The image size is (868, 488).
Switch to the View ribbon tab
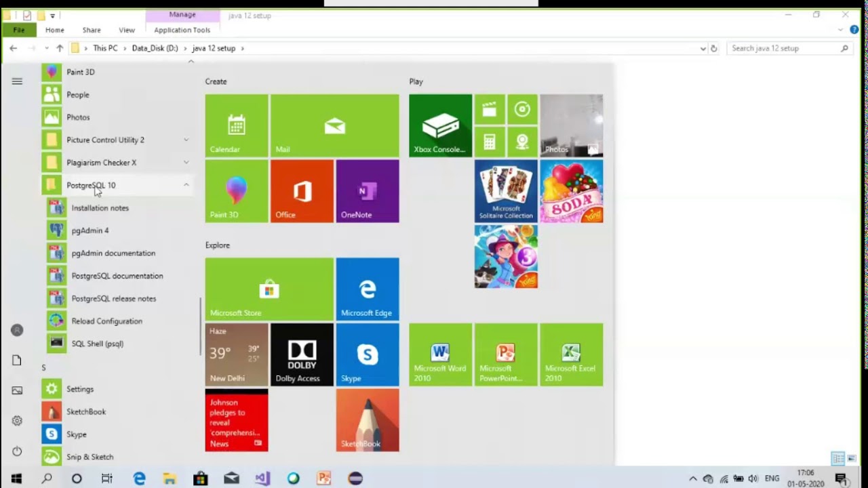click(127, 30)
